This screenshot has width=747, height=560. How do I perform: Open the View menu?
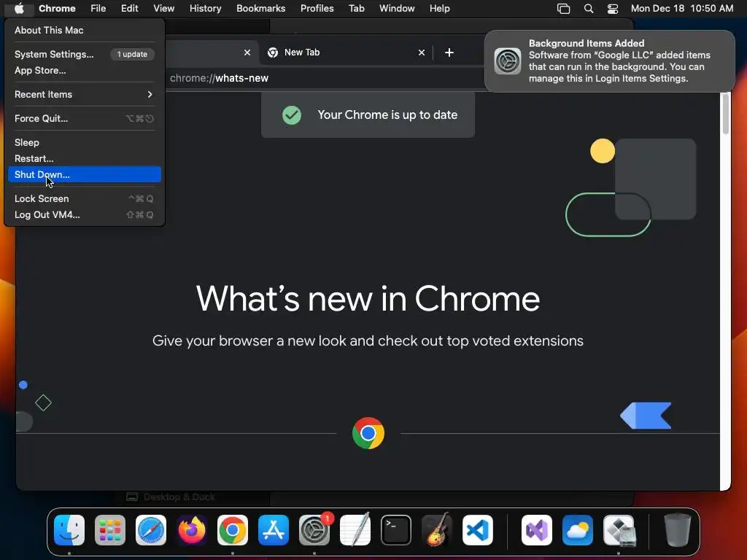click(x=163, y=8)
